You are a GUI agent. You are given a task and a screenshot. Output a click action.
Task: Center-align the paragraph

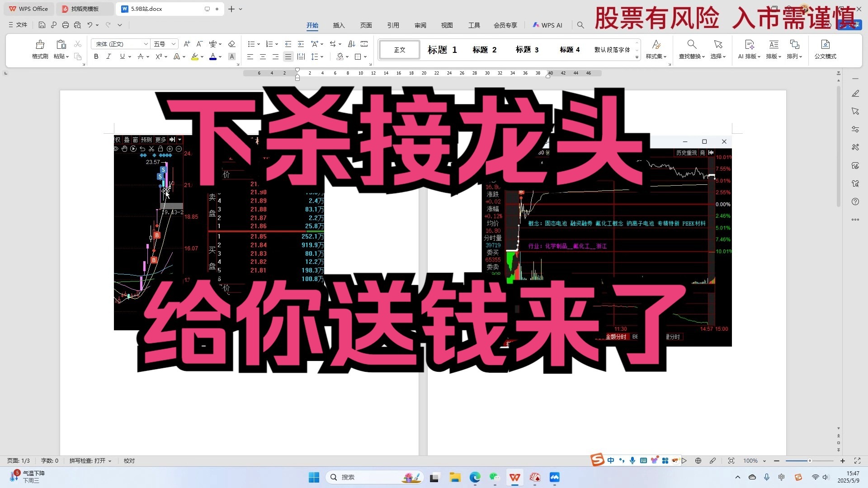263,56
